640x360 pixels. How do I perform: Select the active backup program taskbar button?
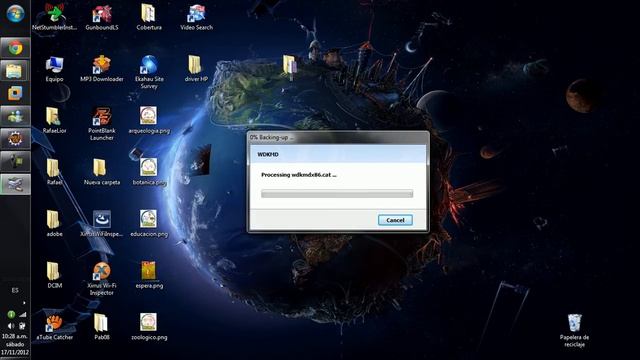[15, 184]
